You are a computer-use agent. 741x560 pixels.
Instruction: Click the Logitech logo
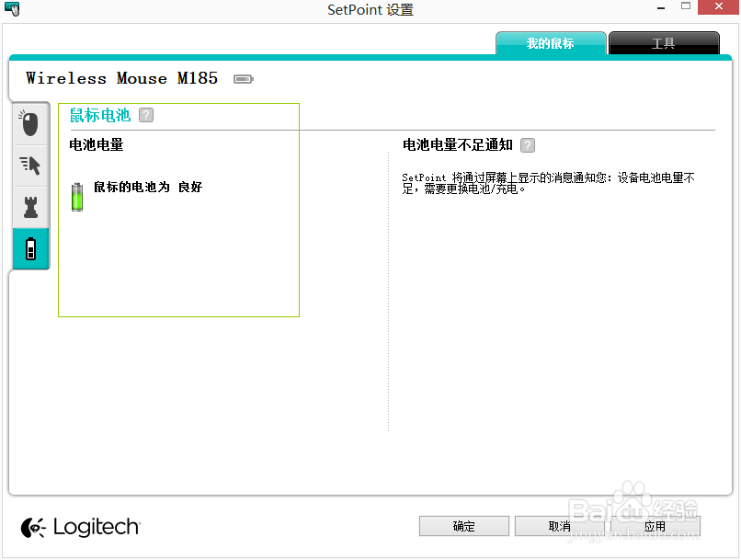click(80, 527)
